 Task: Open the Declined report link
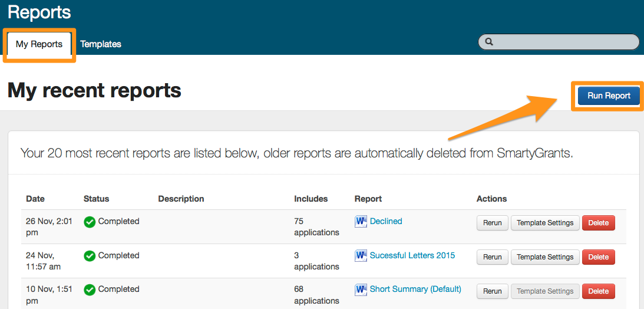click(386, 221)
